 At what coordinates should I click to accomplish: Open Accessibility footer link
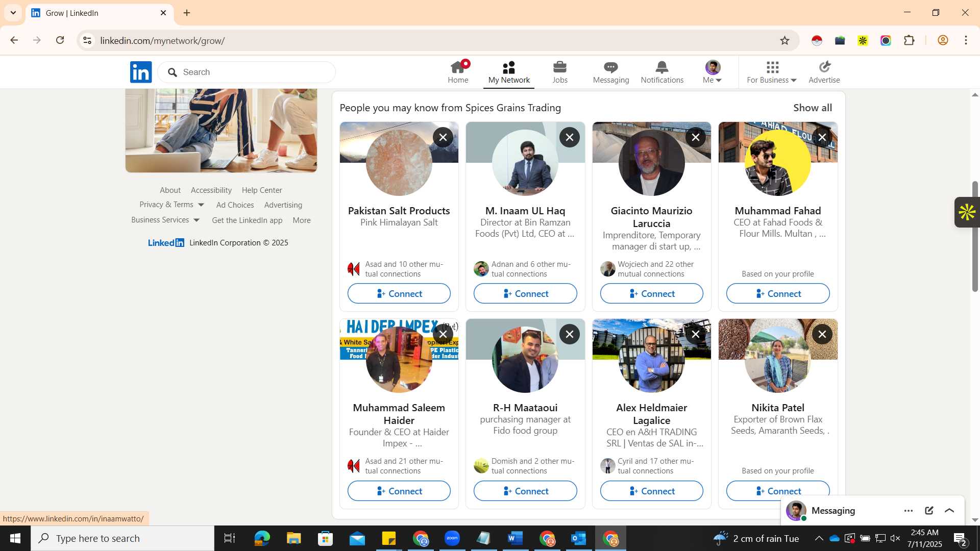[211, 190]
